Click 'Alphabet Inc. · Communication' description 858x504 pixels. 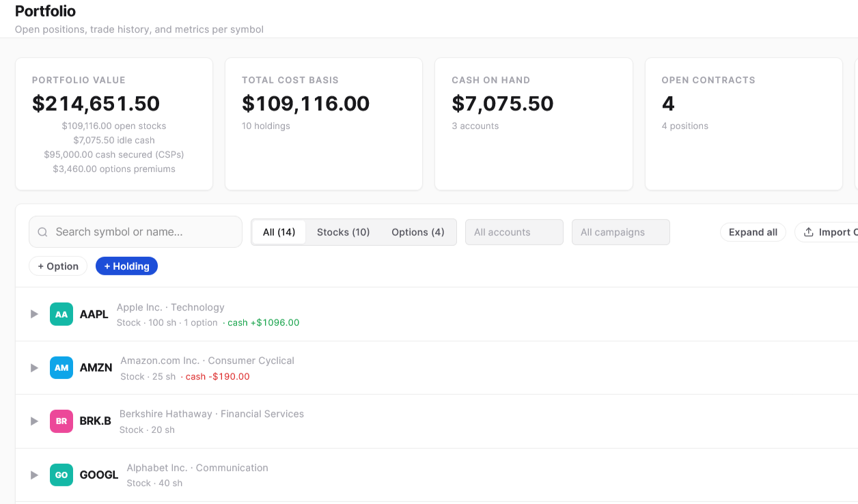(197, 468)
